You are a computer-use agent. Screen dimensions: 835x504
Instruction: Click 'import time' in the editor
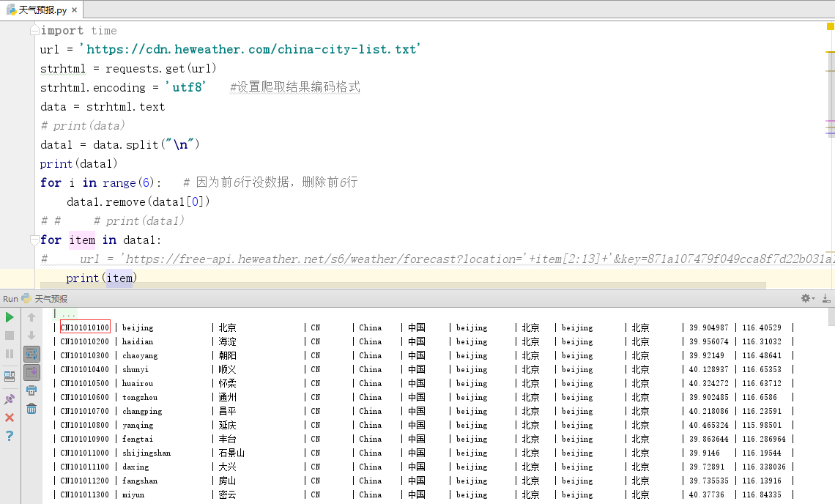[x=78, y=30]
